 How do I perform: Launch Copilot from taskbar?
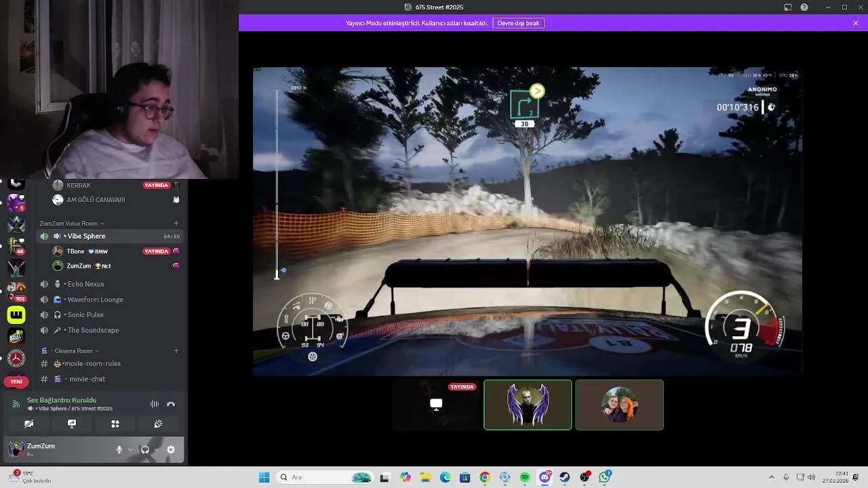pyautogui.click(x=406, y=477)
